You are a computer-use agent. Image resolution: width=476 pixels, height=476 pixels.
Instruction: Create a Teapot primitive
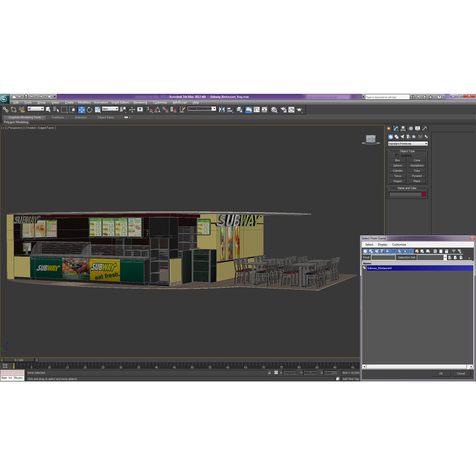398,181
